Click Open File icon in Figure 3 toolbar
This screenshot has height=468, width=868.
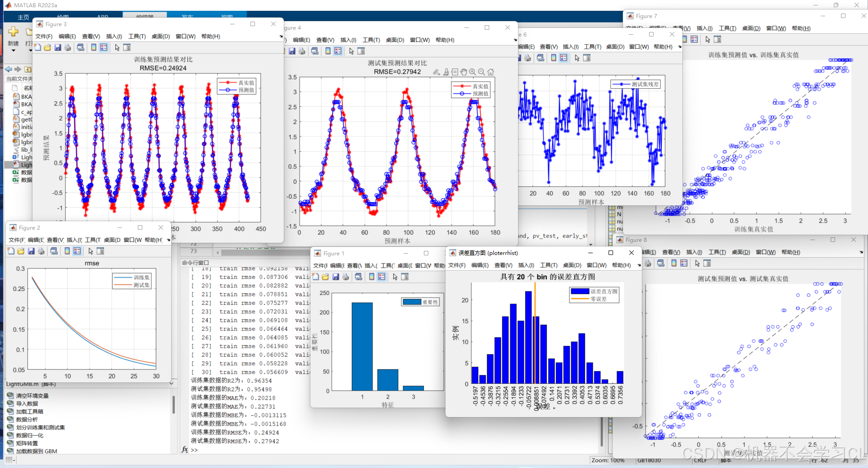[x=48, y=48]
